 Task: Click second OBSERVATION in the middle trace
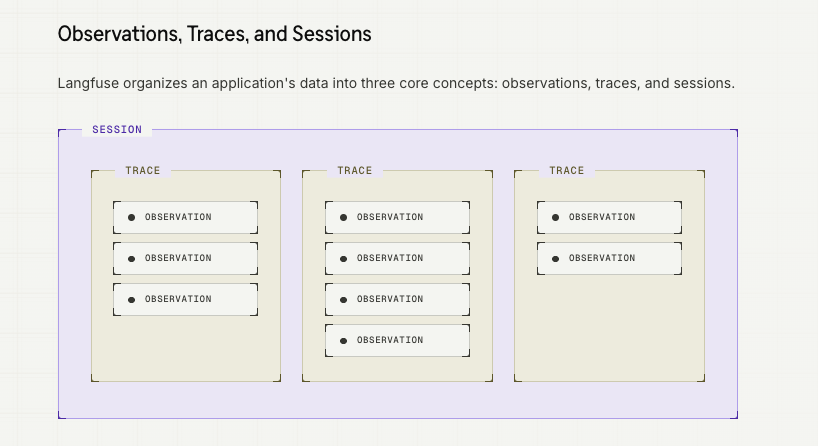click(398, 258)
